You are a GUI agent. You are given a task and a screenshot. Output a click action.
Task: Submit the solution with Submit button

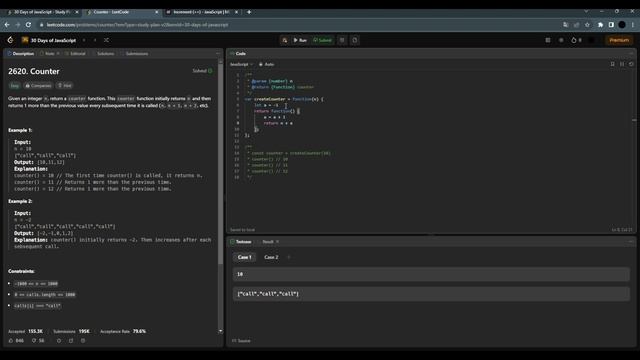[x=322, y=40]
